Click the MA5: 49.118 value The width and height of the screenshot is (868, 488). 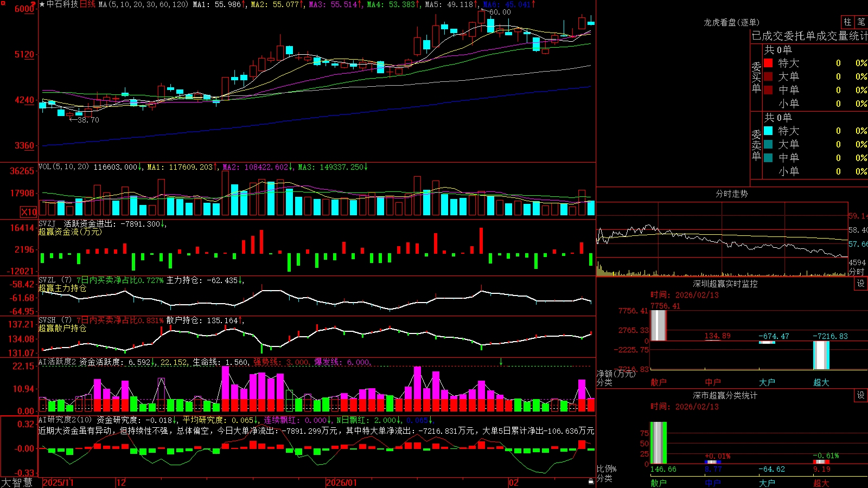pos(449,4)
